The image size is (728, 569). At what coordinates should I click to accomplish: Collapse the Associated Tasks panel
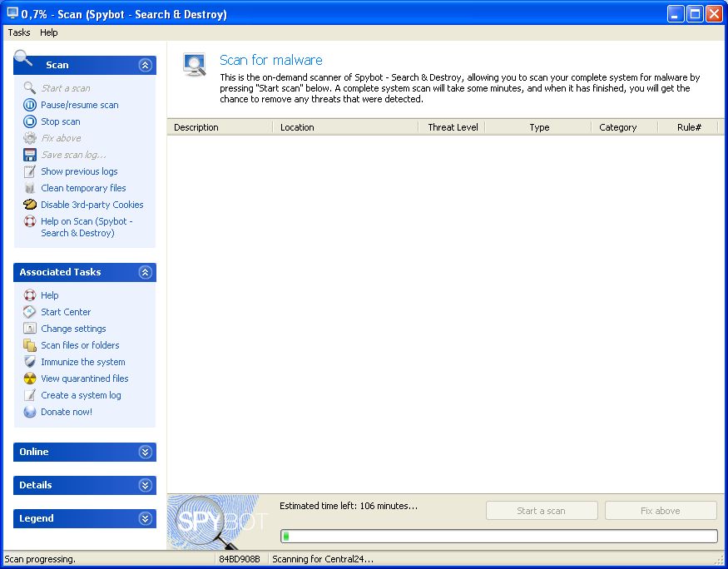coord(146,272)
